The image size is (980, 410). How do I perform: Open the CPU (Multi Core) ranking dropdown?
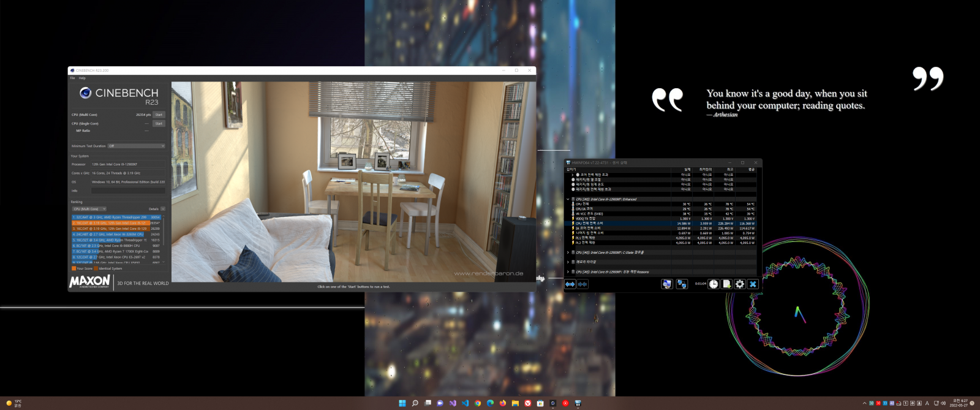[89, 209]
